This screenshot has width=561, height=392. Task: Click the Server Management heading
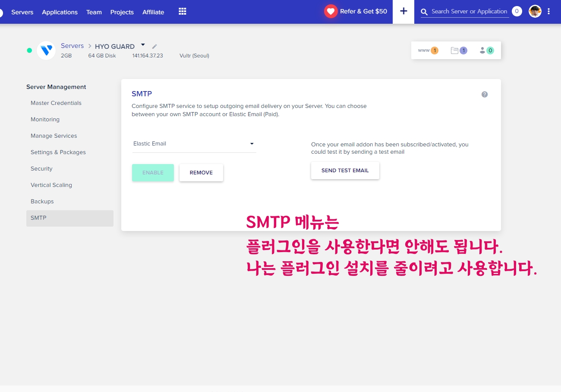click(x=56, y=87)
